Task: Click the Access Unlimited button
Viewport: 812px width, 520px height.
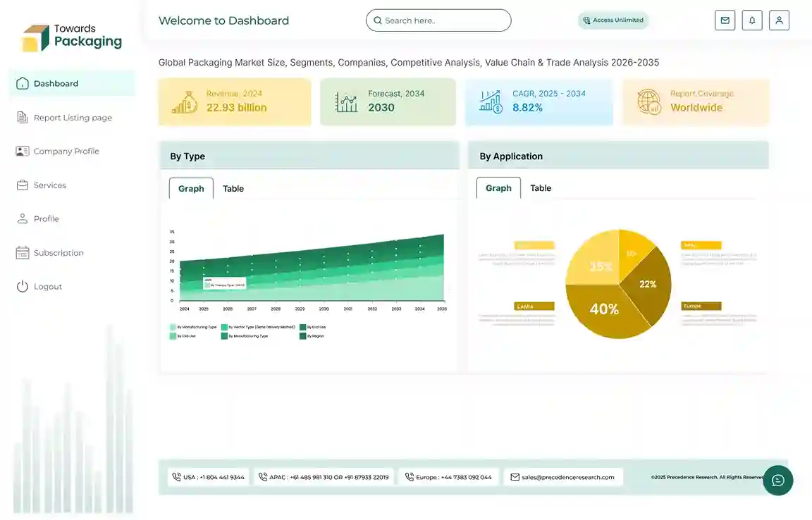Action: [x=613, y=20]
